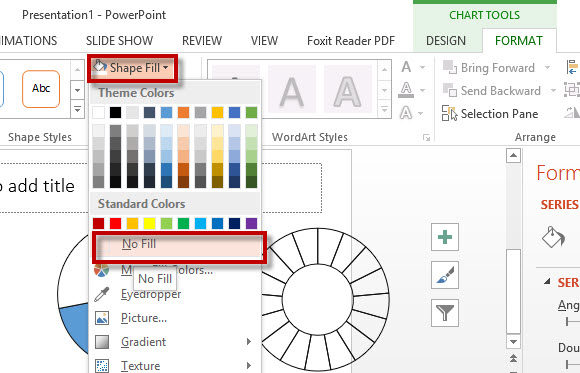Open the Slide Show ribbon tab
Viewport: 580px width, 373px height.
click(x=119, y=41)
